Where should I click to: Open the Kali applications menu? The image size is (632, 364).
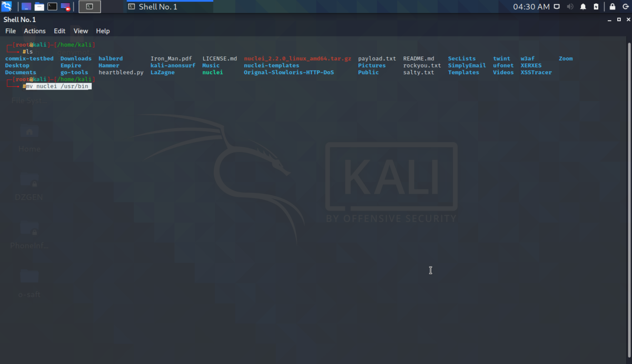(7, 7)
